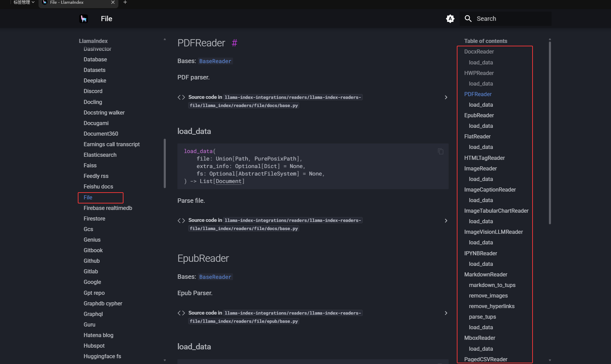Open Firestore in the sidebar
This screenshot has height=364, width=611.
pyautogui.click(x=94, y=218)
